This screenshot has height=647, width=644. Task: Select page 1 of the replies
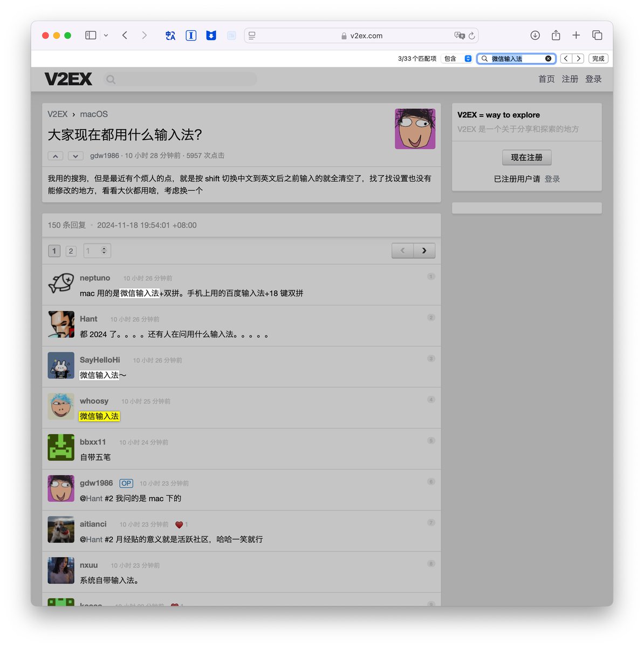pos(54,251)
